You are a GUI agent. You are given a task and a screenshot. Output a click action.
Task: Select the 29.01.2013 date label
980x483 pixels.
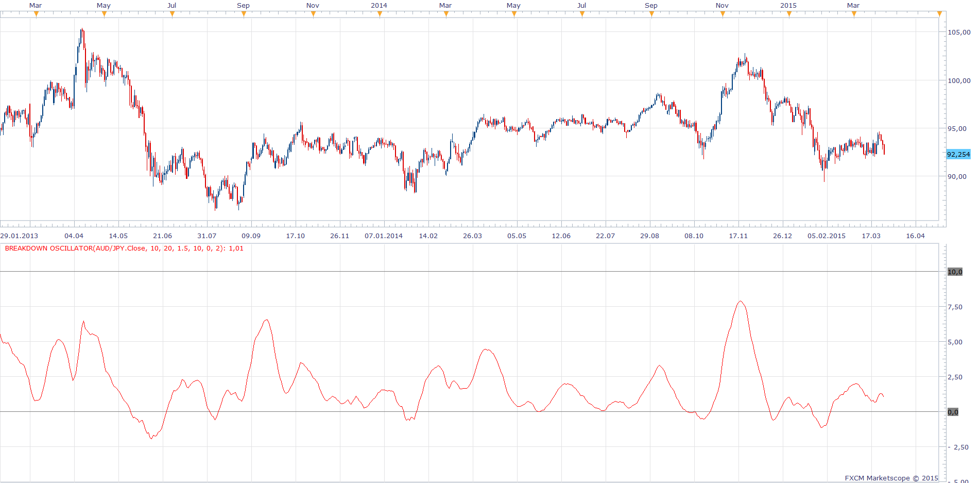coord(19,236)
